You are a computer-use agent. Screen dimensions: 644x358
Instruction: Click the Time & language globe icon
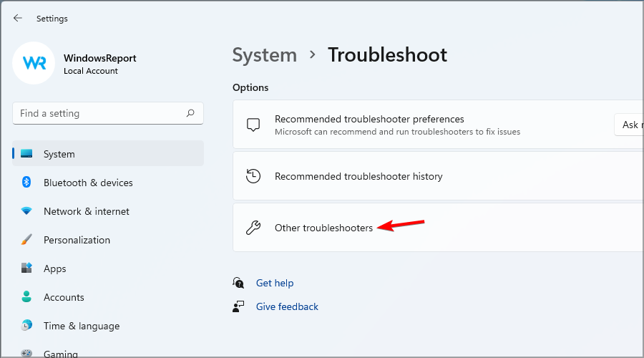(26, 326)
